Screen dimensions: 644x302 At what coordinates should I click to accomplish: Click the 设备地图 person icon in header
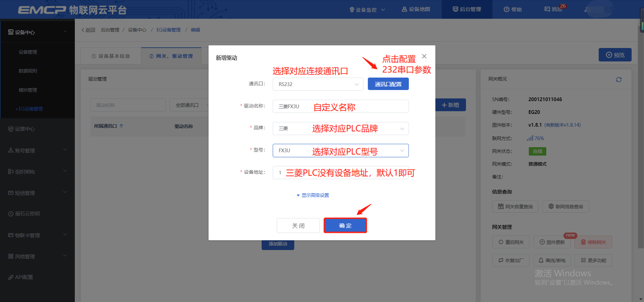coord(404,9)
